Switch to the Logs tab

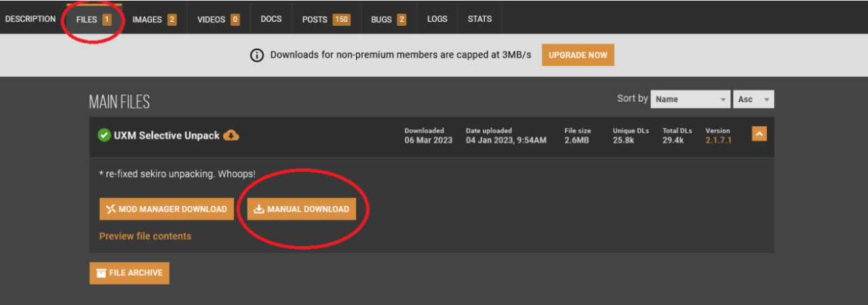pos(437,20)
